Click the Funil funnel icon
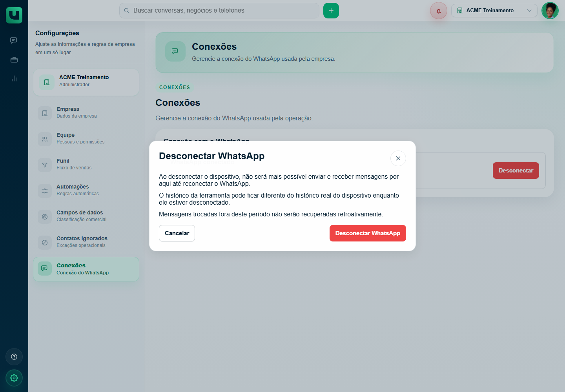This screenshot has width=565, height=392. click(x=45, y=165)
